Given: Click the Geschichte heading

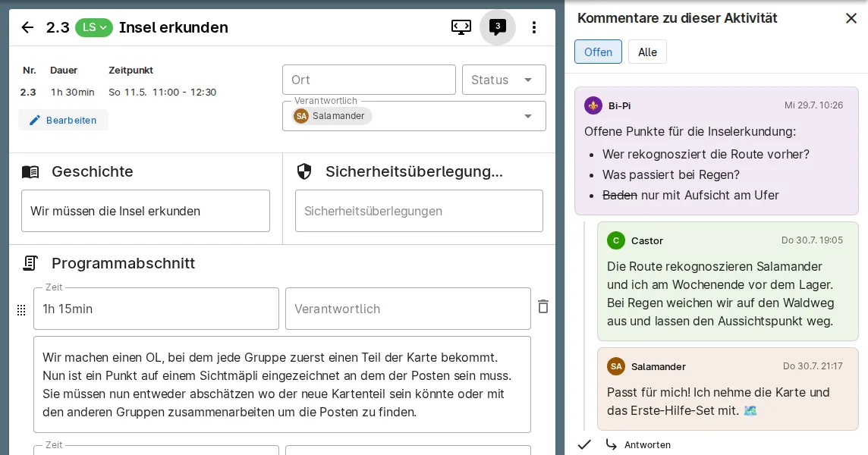Looking at the screenshot, I should coord(93,171).
